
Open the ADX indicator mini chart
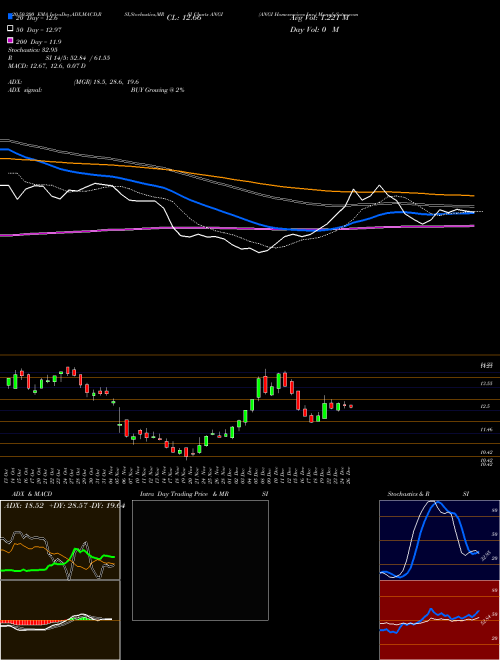[60, 540]
